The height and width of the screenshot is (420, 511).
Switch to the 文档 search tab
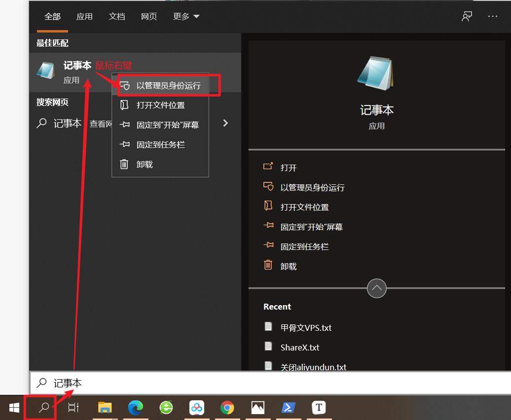coord(117,16)
